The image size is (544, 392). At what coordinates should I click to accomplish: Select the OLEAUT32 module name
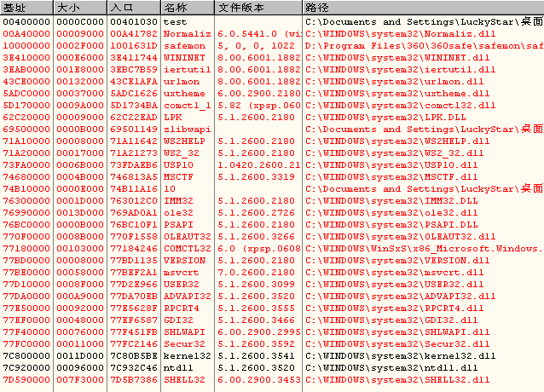coord(188,236)
